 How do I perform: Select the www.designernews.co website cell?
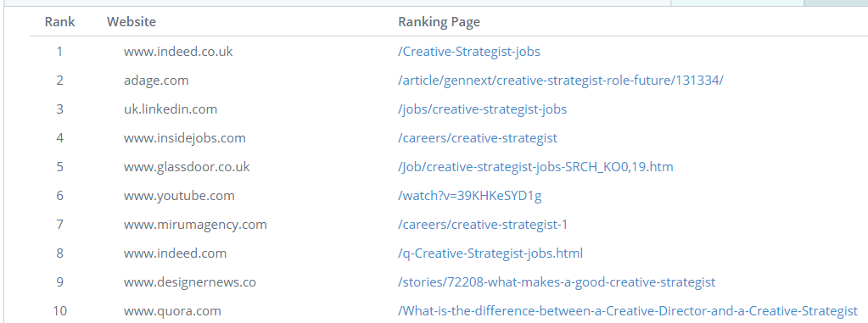(190, 282)
